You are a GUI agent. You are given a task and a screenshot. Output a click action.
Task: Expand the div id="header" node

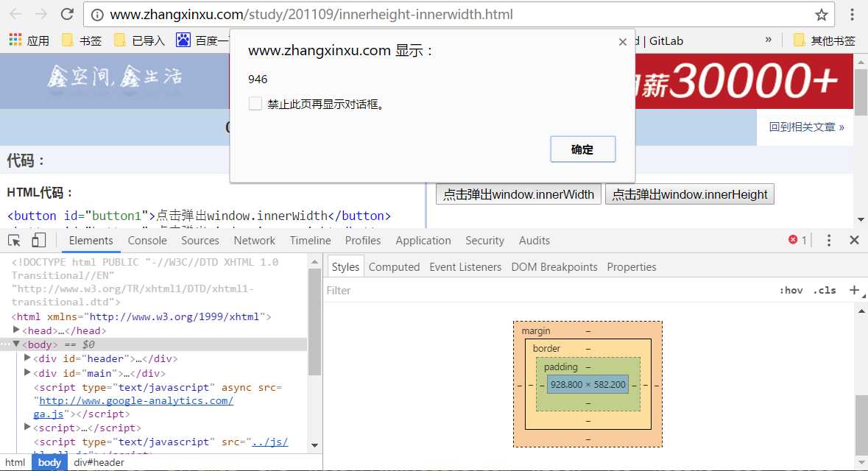[27, 358]
